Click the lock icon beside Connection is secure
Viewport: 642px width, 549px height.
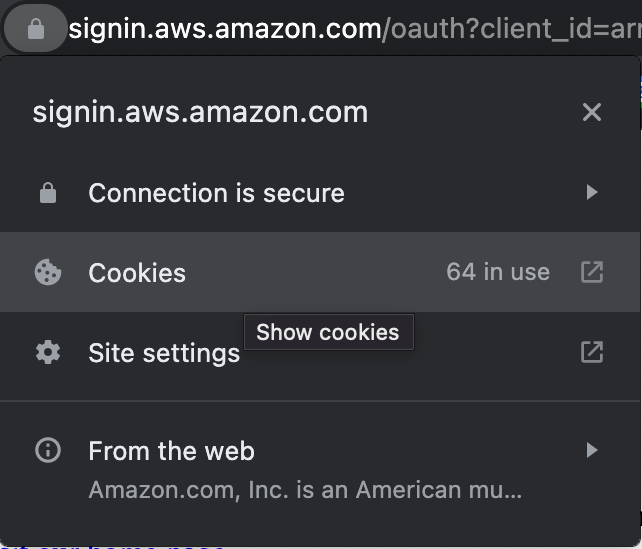[47, 193]
